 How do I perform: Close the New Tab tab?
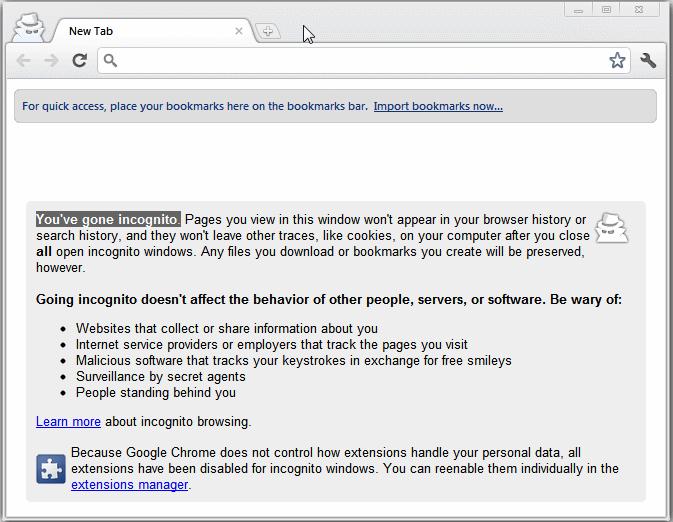coord(239,31)
